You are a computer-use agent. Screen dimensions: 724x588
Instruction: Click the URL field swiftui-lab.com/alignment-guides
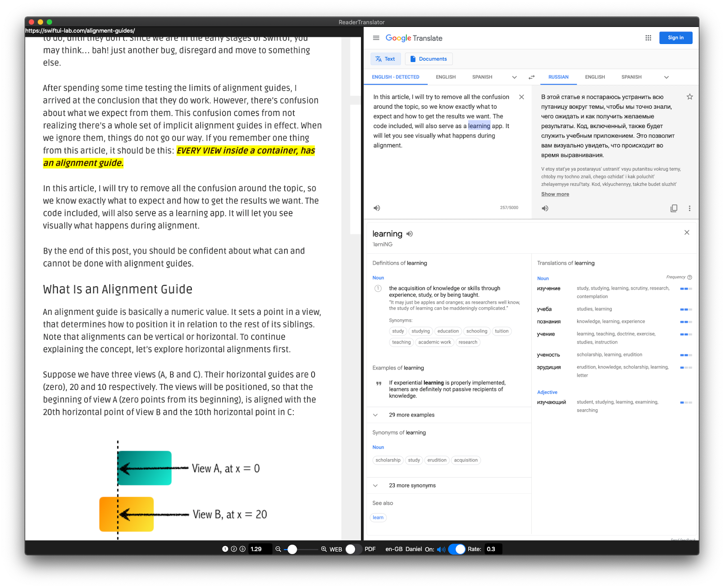[80, 31]
